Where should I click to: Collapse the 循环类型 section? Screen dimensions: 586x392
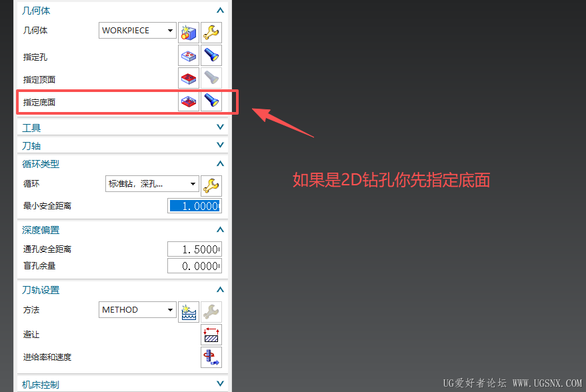(x=220, y=163)
